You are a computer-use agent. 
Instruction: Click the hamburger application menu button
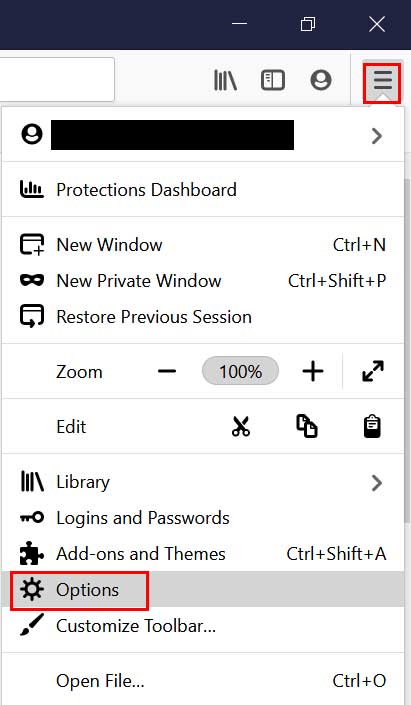click(x=382, y=81)
